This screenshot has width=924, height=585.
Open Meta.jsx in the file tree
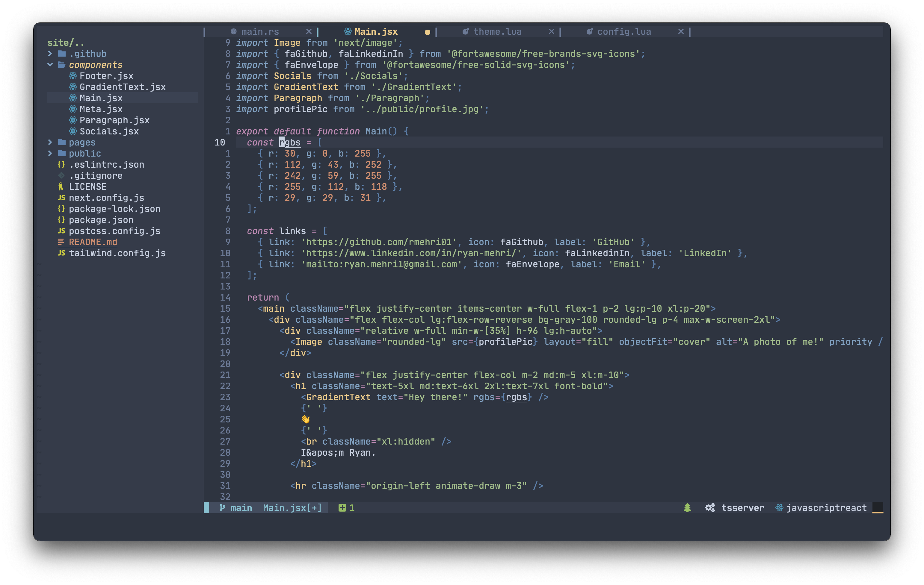click(101, 109)
